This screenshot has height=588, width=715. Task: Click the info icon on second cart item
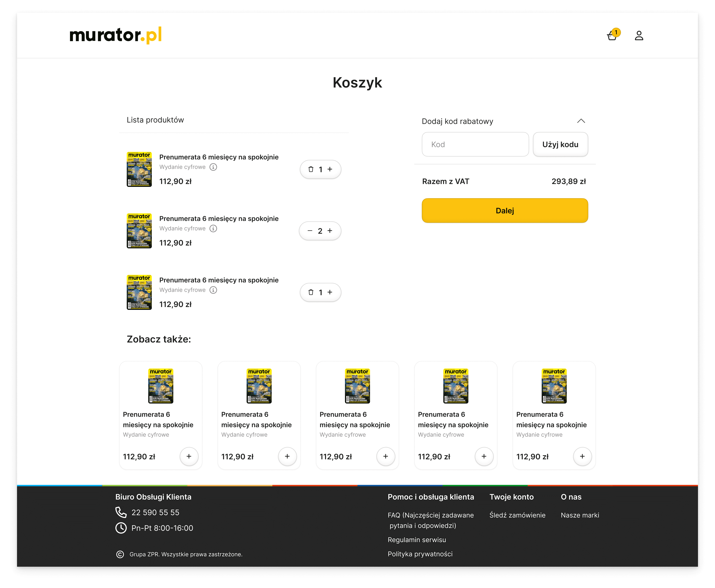(213, 228)
